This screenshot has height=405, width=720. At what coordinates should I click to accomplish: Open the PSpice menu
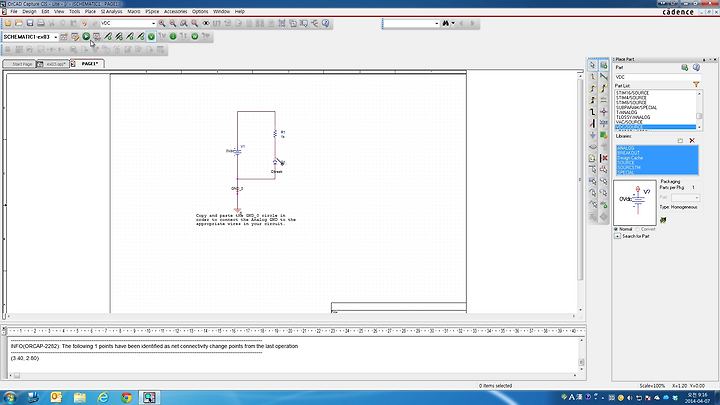click(x=152, y=11)
